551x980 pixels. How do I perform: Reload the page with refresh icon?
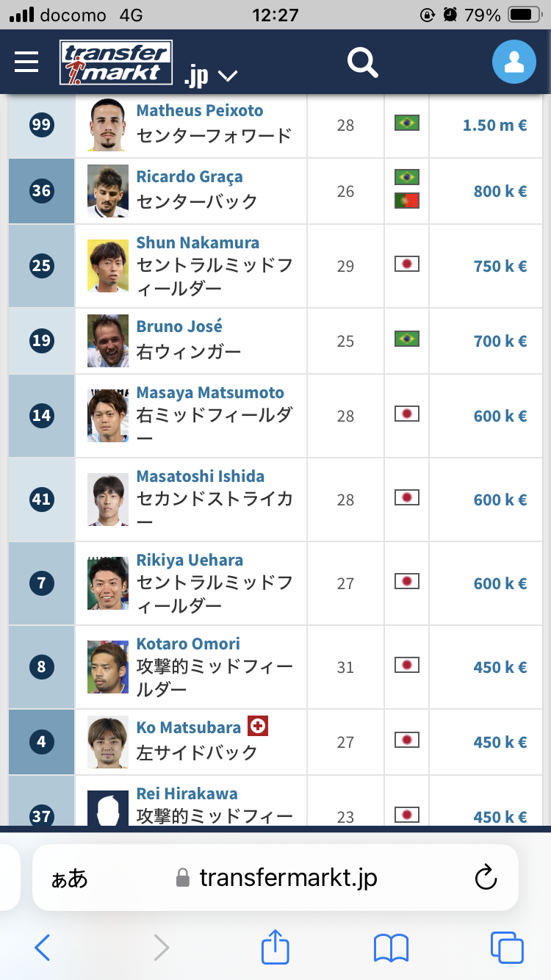click(x=486, y=877)
